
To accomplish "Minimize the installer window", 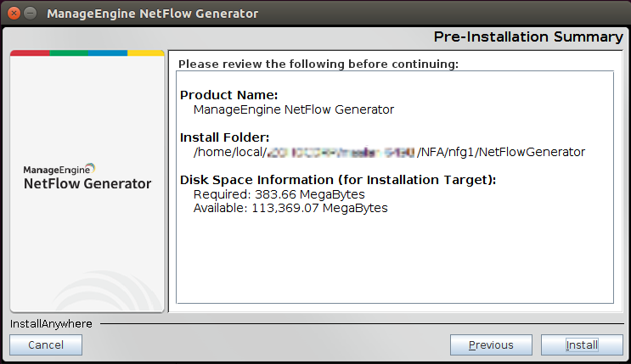I will pos(30,14).
